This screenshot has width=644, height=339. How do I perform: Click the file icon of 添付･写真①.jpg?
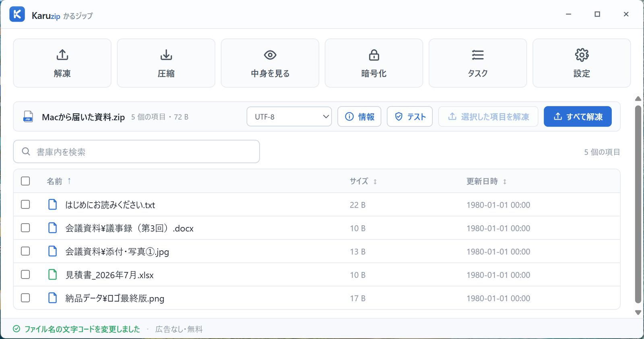point(53,251)
